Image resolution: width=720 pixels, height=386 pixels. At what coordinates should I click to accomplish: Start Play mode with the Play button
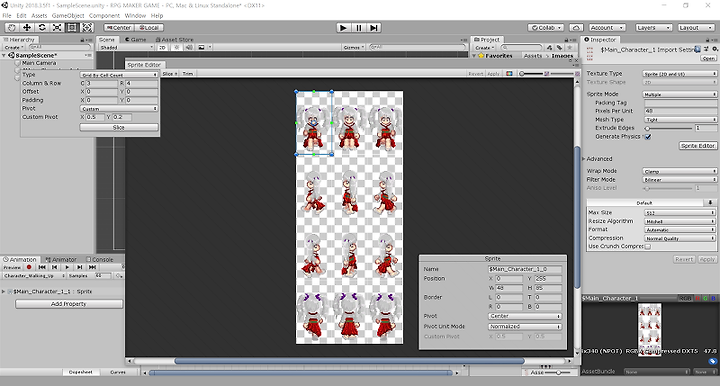pos(343,28)
